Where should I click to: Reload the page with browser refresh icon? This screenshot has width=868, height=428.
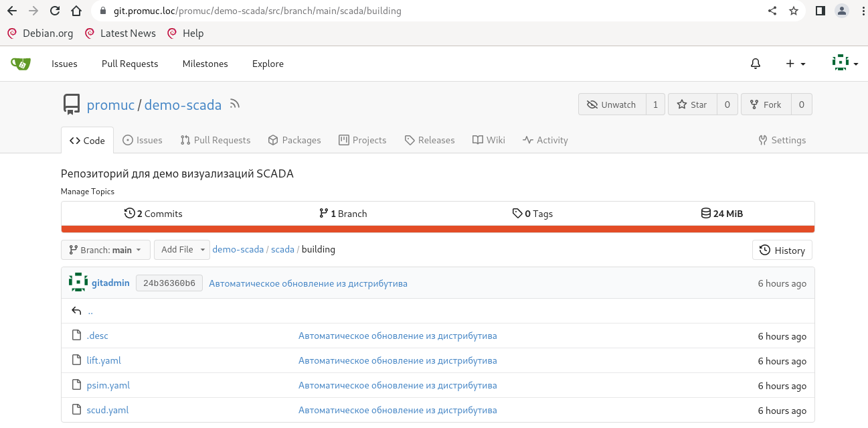coord(55,11)
